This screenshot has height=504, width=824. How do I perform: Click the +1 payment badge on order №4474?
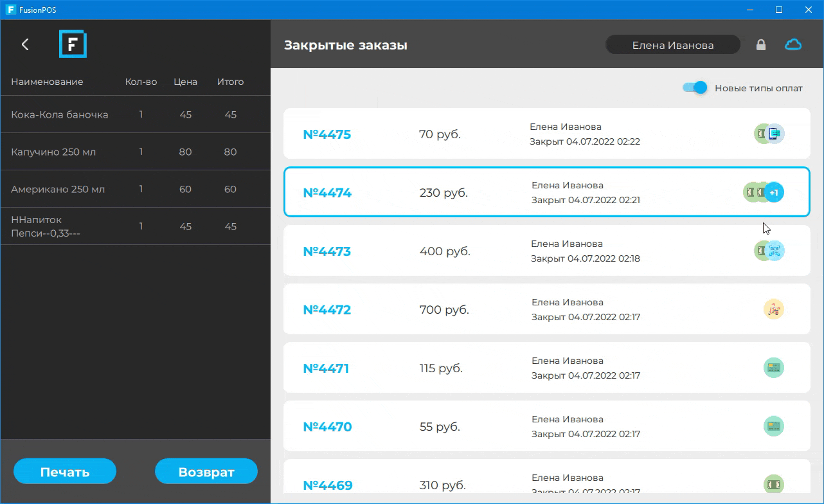tap(775, 192)
